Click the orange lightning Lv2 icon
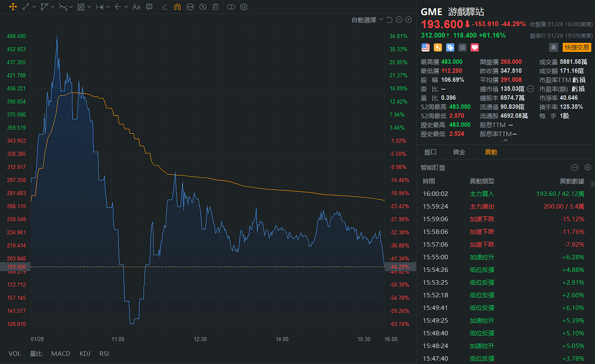 point(438,48)
